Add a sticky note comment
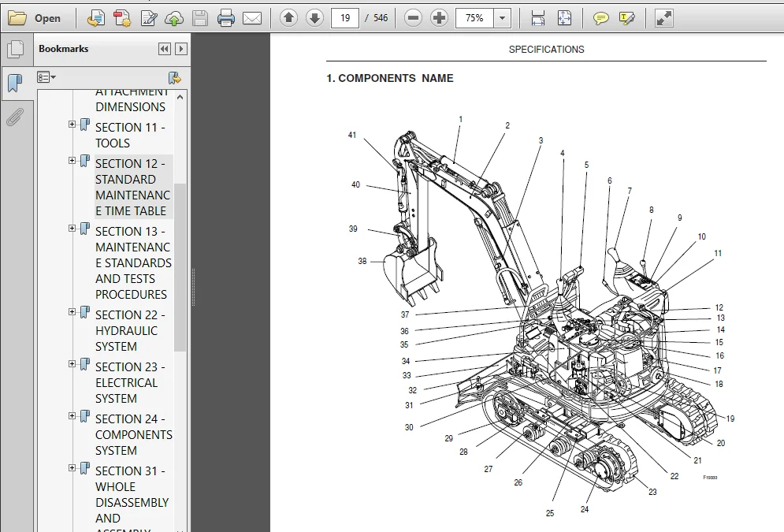The height and width of the screenshot is (532, 784). (x=600, y=18)
